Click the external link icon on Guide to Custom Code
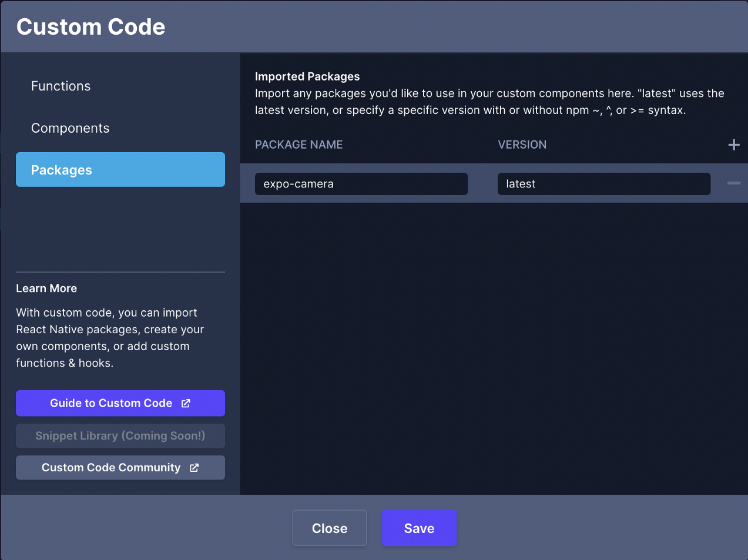This screenshot has height=560, width=748. 186,403
